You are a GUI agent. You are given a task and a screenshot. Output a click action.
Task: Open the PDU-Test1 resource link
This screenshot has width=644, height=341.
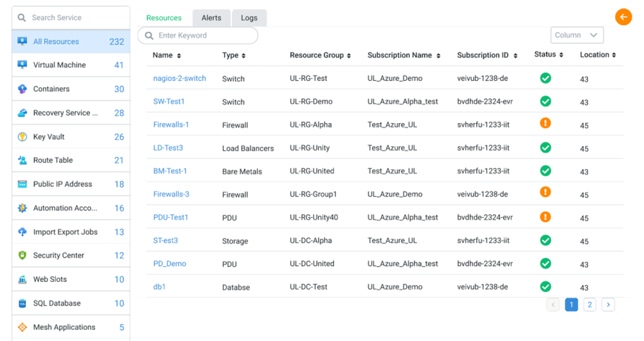[x=170, y=217]
